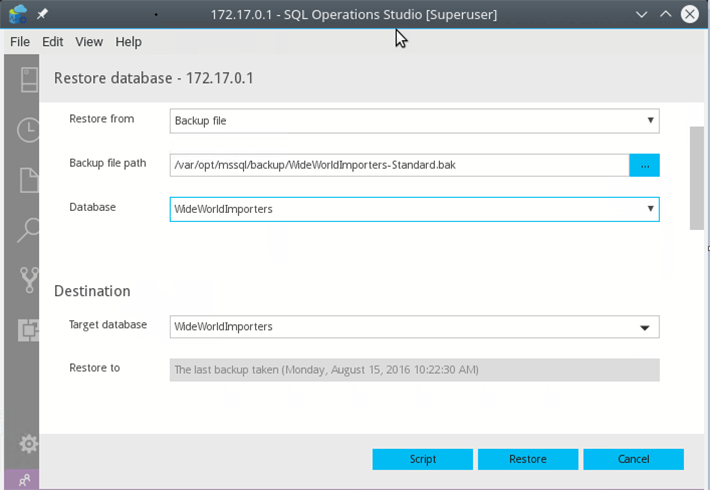Click the Backup file path input field
Screen dimensions: 710x490
click(398, 164)
